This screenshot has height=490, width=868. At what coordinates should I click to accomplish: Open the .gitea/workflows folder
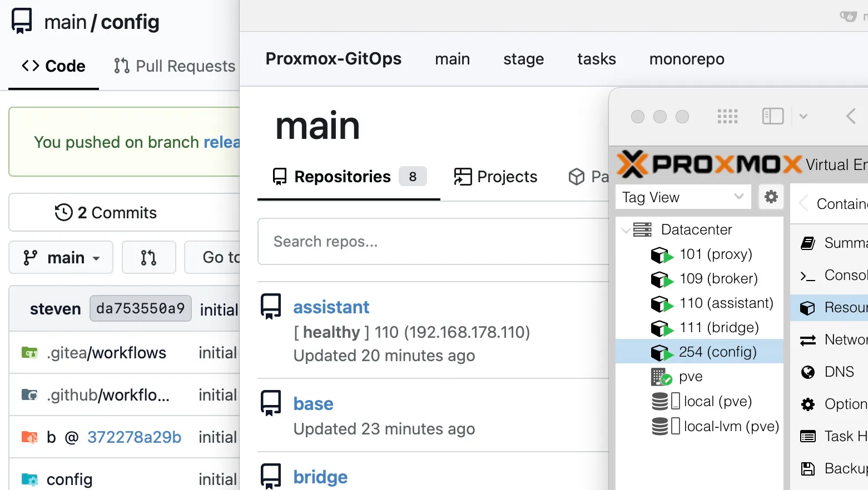[106, 353]
